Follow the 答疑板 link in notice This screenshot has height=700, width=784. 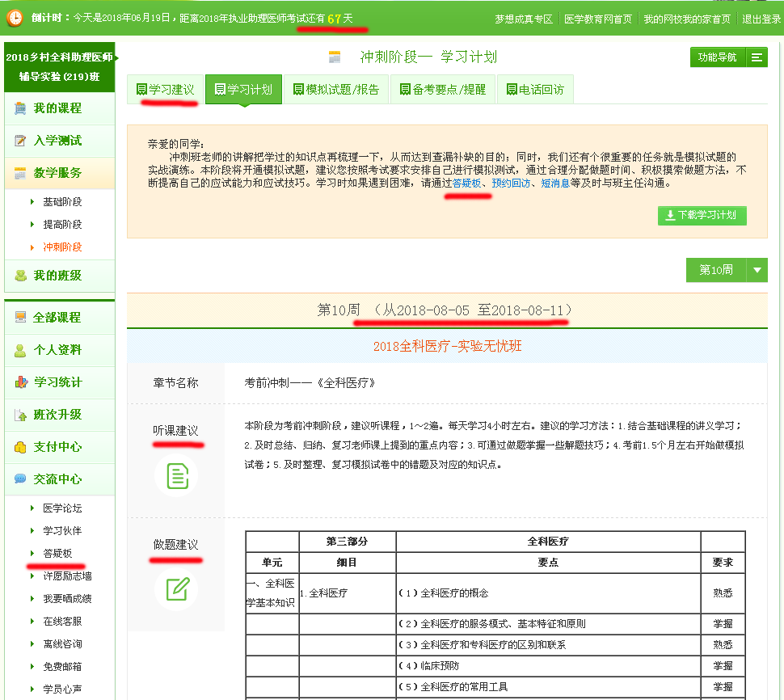(x=466, y=183)
